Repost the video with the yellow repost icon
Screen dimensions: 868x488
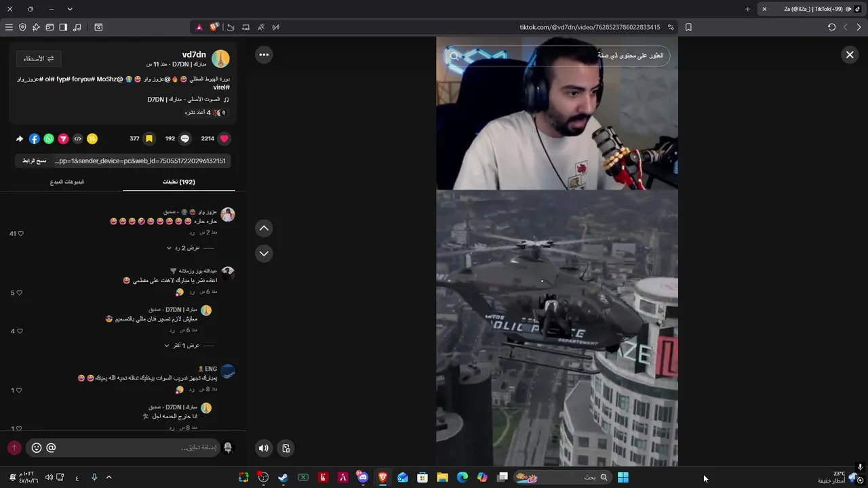tap(92, 138)
